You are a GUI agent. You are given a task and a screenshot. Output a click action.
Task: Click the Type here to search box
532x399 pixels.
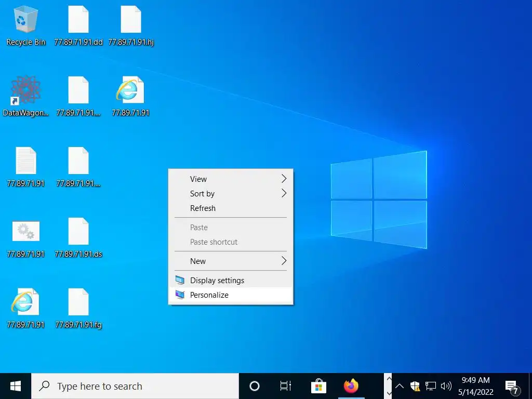point(135,386)
